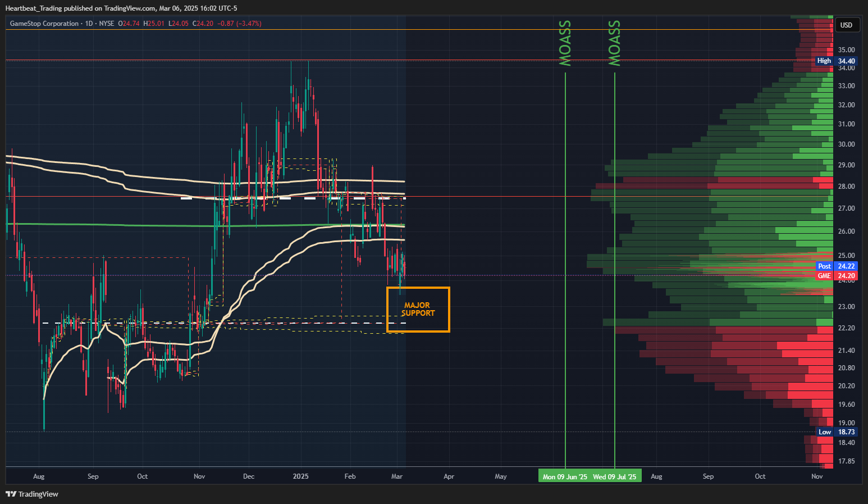Click the 19.60 price axis label
This screenshot has width=868, height=504.
[x=846, y=405]
